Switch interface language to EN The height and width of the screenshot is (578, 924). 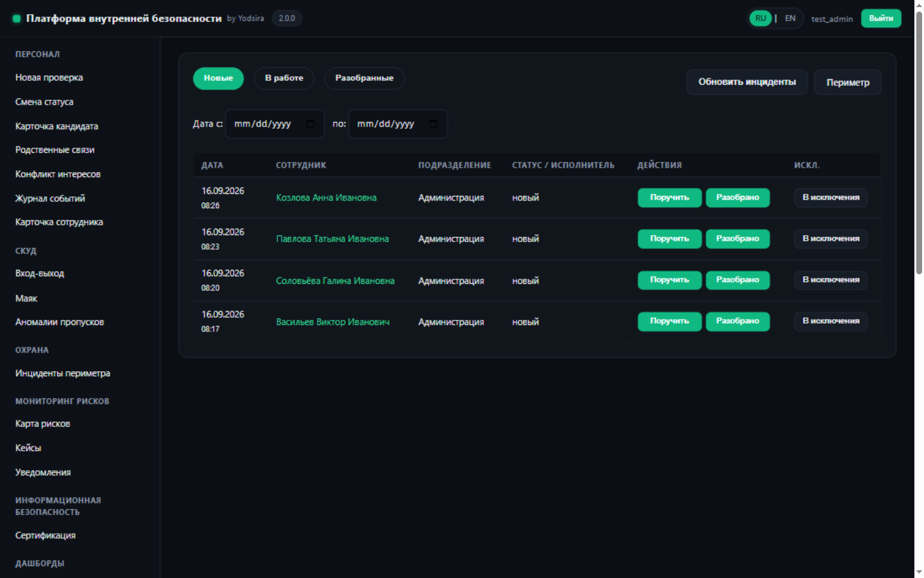click(x=791, y=19)
